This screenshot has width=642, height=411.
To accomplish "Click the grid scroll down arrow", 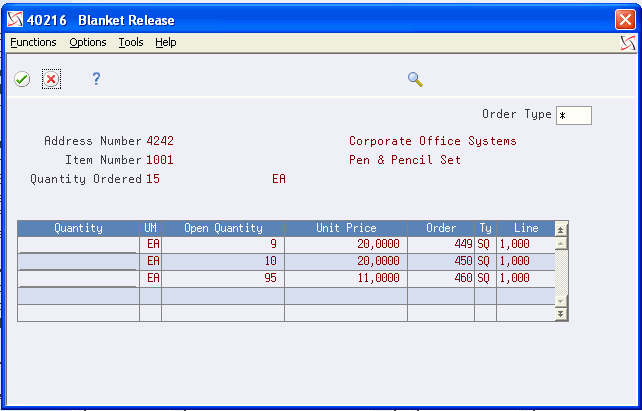I will click(x=561, y=301).
